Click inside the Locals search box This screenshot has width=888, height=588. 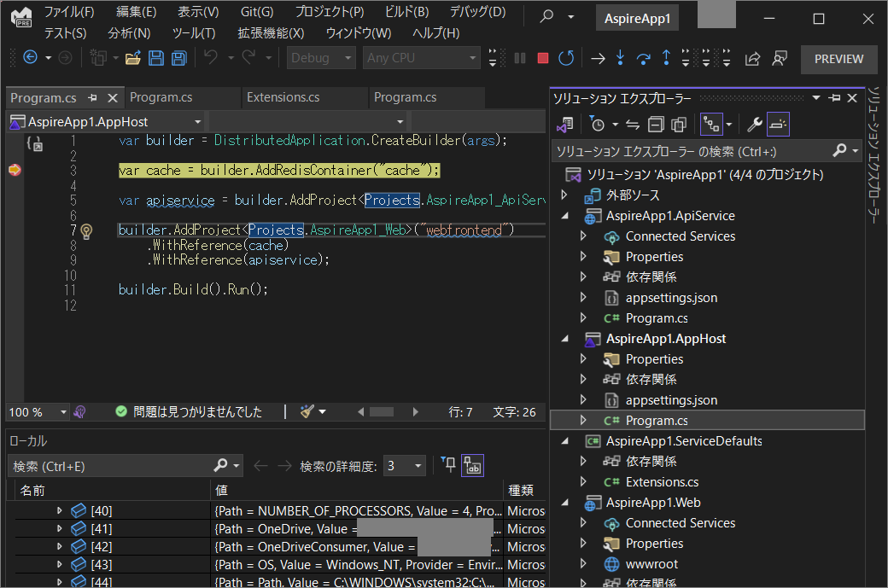(111, 465)
